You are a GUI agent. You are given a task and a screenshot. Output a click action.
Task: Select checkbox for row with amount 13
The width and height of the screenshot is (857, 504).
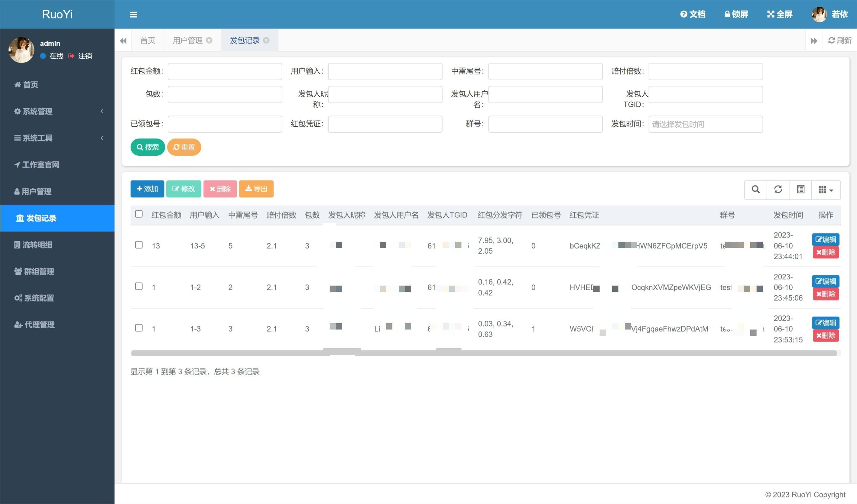(x=139, y=245)
